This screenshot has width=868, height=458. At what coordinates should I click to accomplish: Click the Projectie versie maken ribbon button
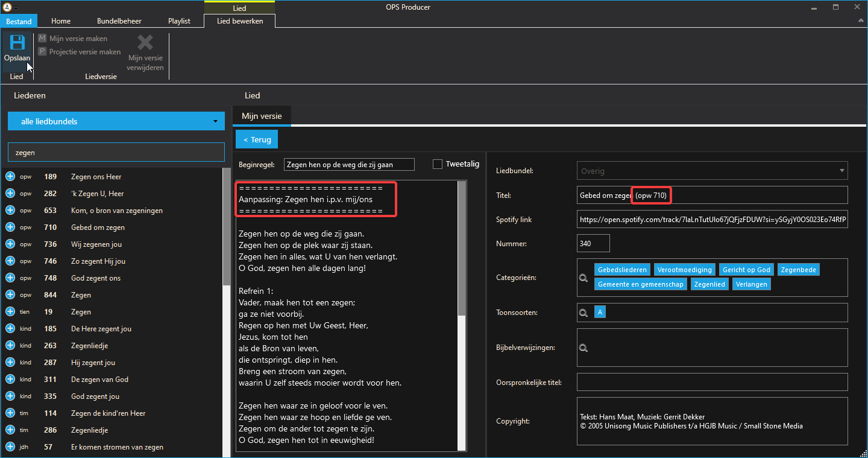80,52
